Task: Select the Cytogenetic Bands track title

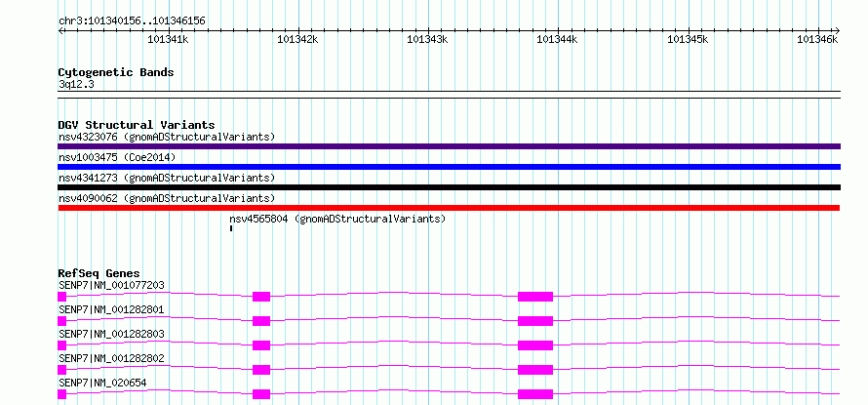Action: (x=116, y=72)
